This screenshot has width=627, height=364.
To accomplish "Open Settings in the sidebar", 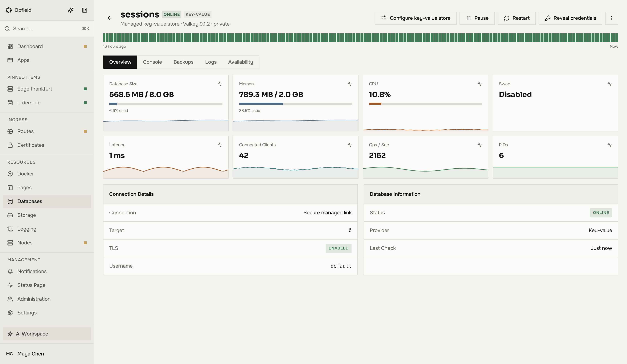I will coord(47,313).
